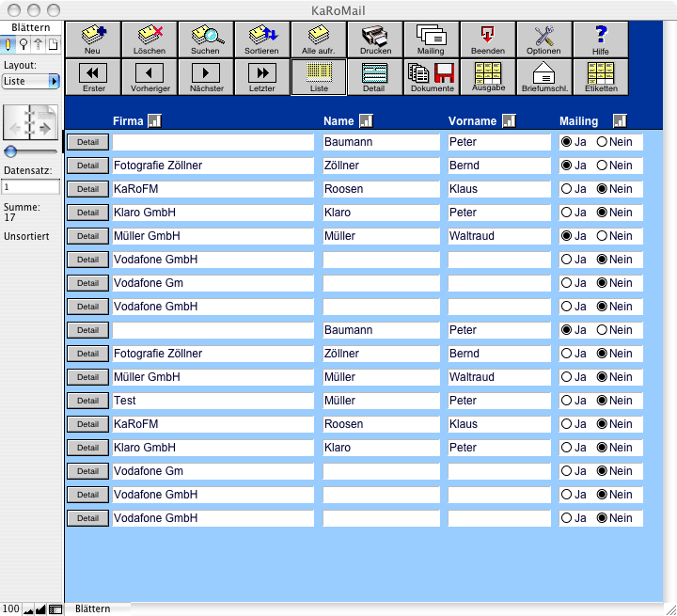The height and width of the screenshot is (616, 677).
Task: Click the Sortieren toolbar icon
Action: pyautogui.click(x=261, y=39)
